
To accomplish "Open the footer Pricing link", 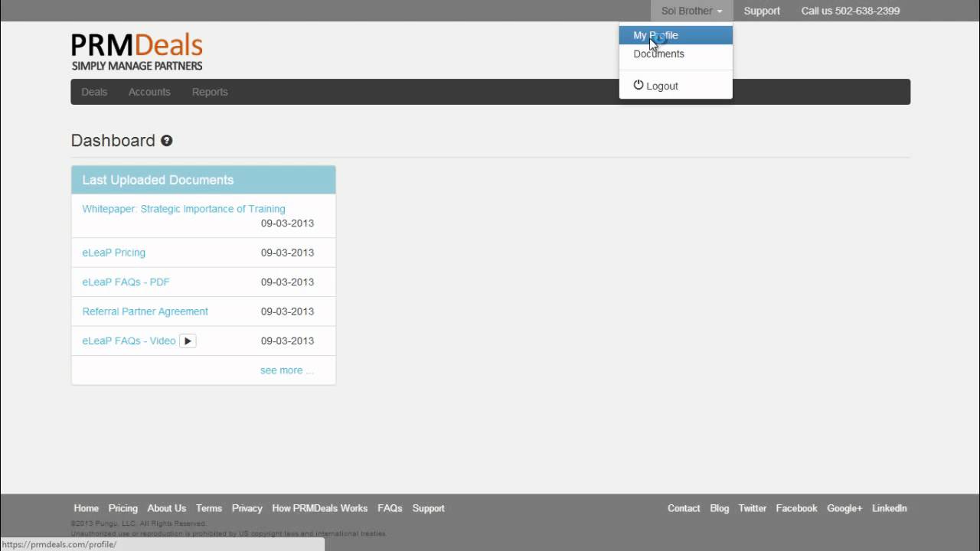I will [122, 508].
